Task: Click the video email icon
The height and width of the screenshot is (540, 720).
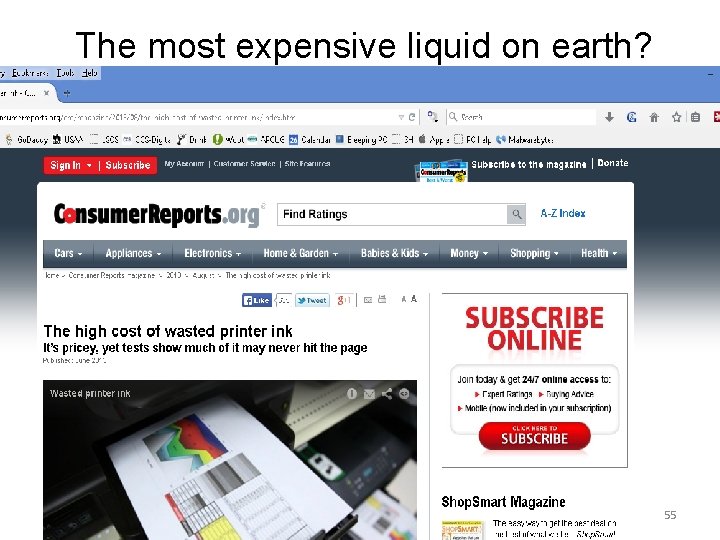Action: (x=369, y=394)
